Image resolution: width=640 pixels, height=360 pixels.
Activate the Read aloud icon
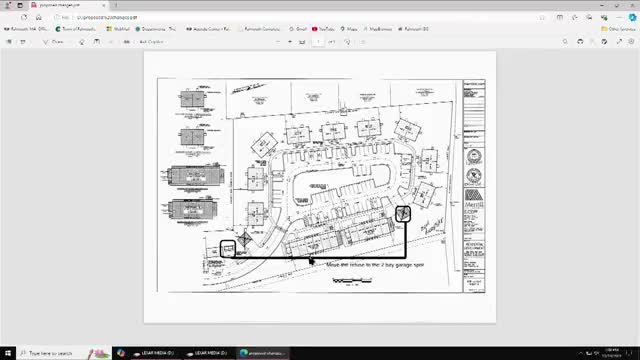(127, 42)
